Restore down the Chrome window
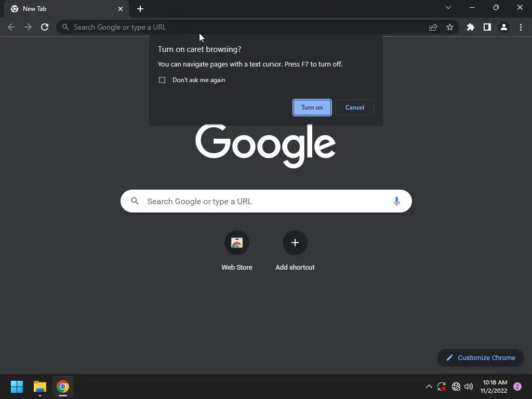 pos(496,7)
